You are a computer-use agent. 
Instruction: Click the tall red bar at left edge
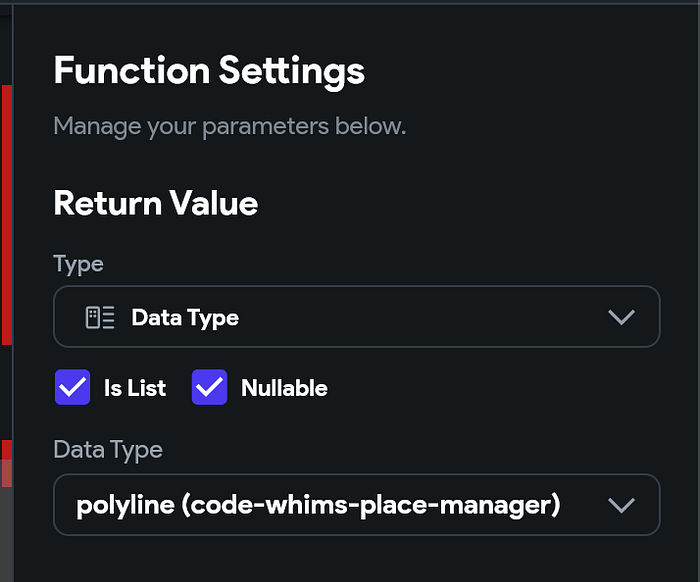tap(6, 215)
